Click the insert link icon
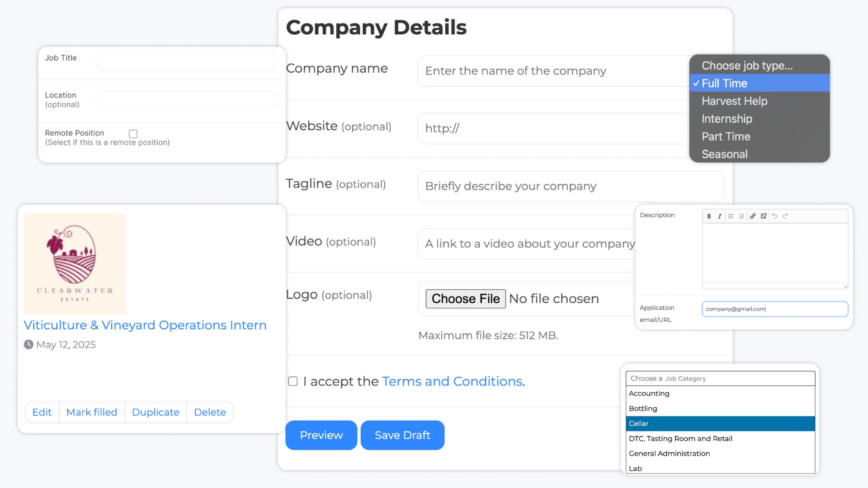 click(x=753, y=216)
